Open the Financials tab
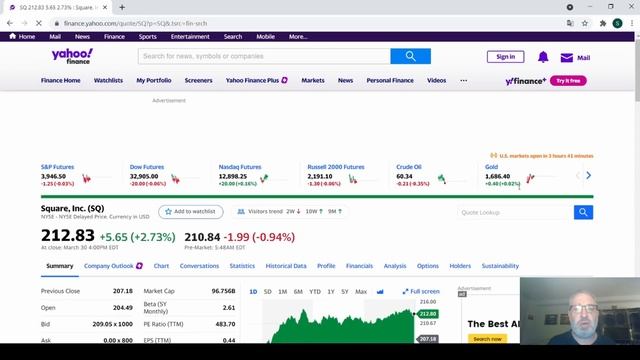This screenshot has height=360, width=640. 359,266
